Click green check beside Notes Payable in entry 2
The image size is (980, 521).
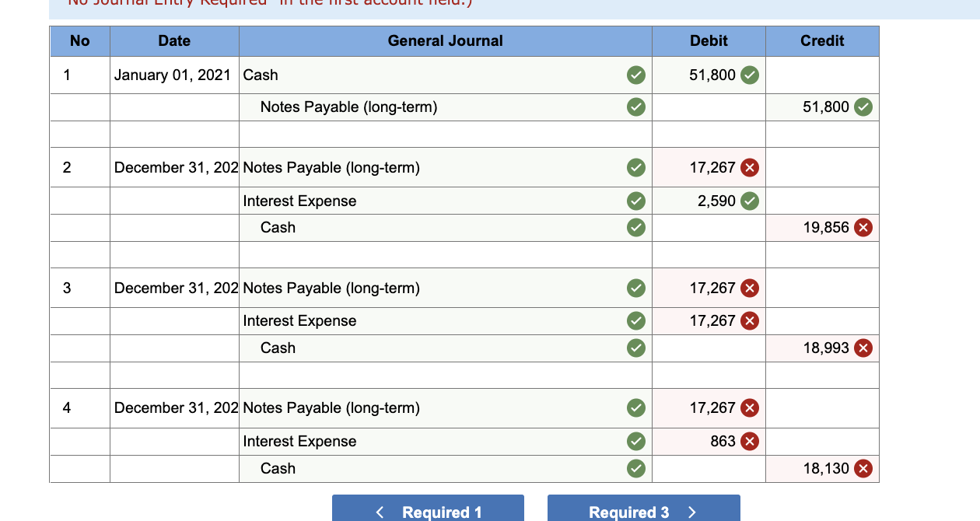pos(636,168)
